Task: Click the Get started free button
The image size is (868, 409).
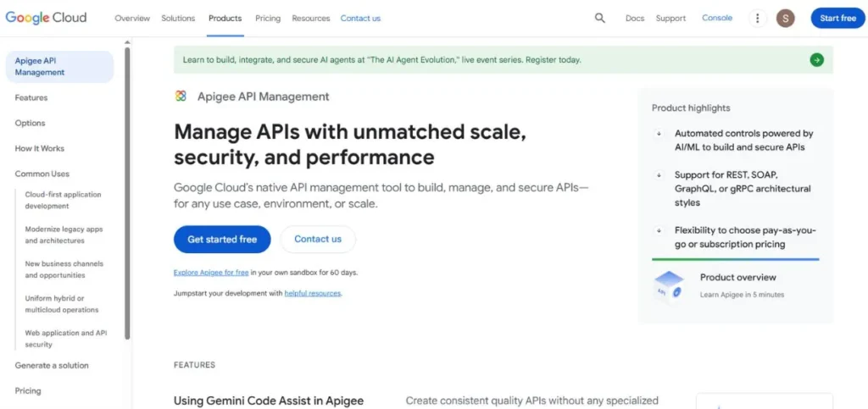Action: click(x=223, y=240)
